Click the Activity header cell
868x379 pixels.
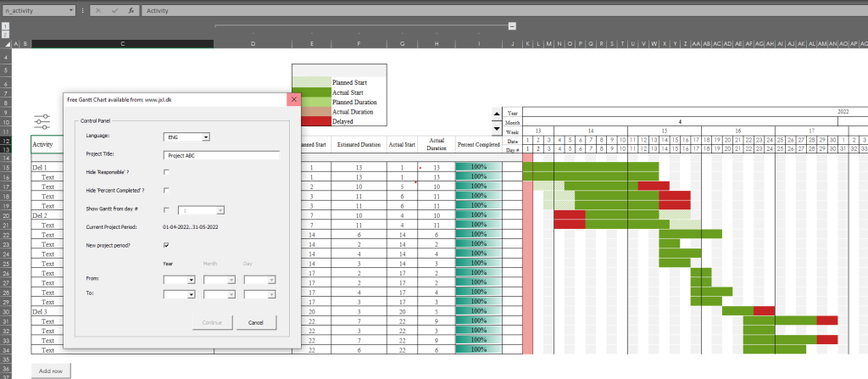point(47,145)
